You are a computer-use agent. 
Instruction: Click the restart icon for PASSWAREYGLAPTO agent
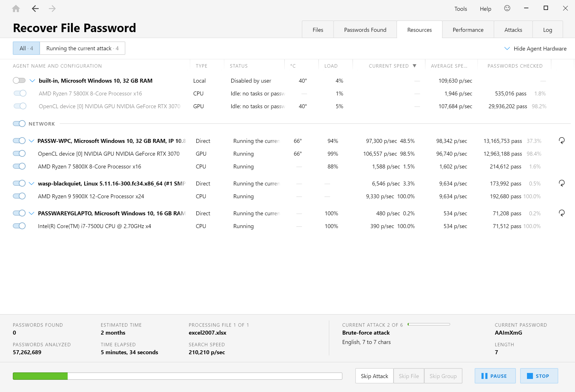(561, 213)
